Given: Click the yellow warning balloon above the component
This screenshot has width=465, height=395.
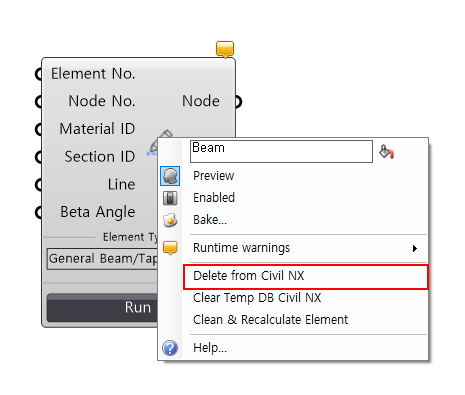Looking at the screenshot, I should click(225, 49).
